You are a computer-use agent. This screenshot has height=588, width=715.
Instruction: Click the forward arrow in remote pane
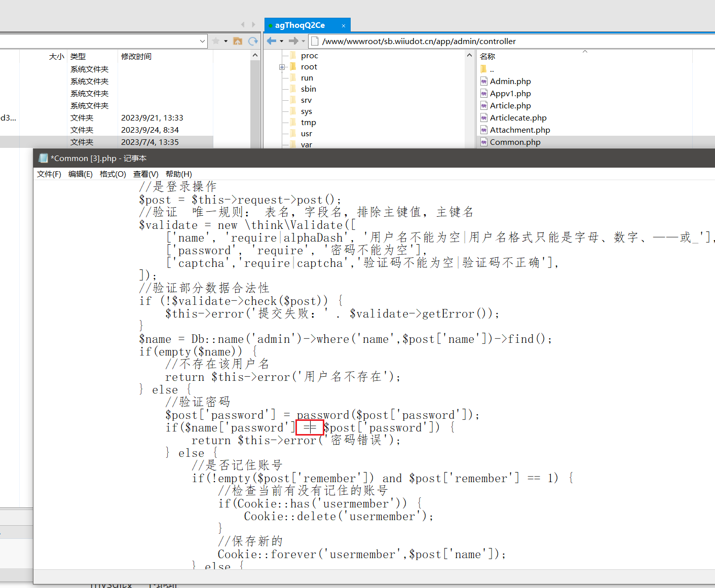click(x=293, y=41)
